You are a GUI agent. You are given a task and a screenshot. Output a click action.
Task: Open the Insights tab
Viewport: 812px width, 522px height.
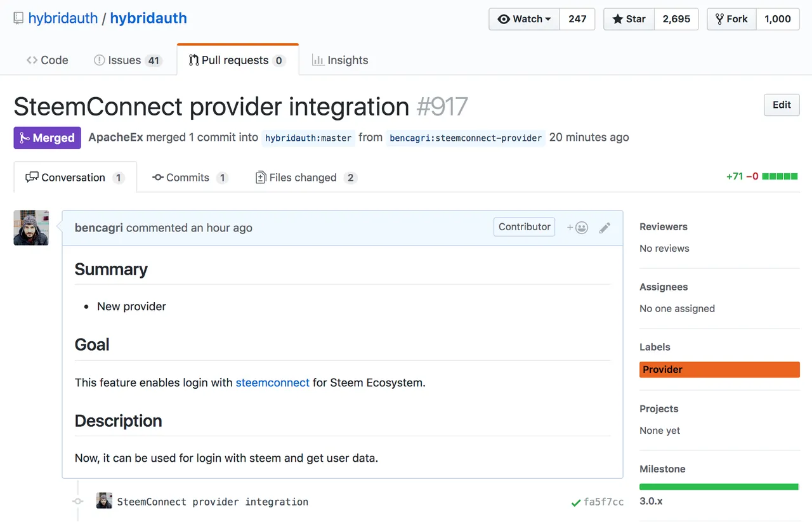click(340, 60)
